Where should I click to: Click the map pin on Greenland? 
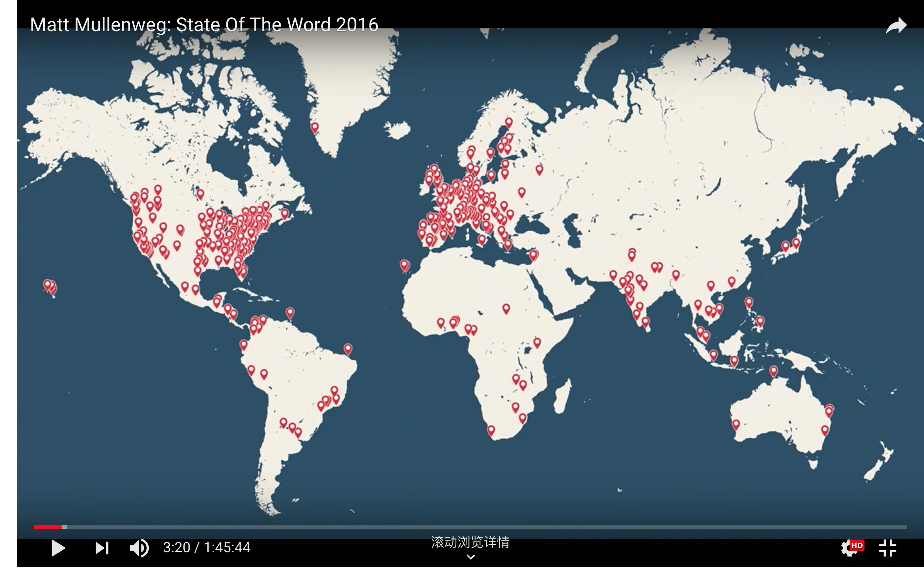point(315,127)
